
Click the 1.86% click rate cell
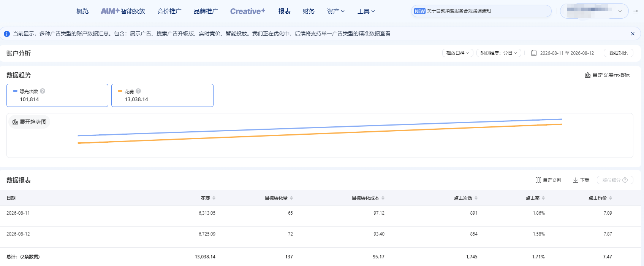539,213
